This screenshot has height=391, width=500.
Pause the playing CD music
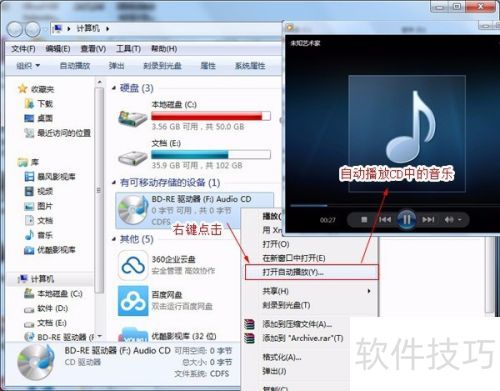(x=407, y=219)
